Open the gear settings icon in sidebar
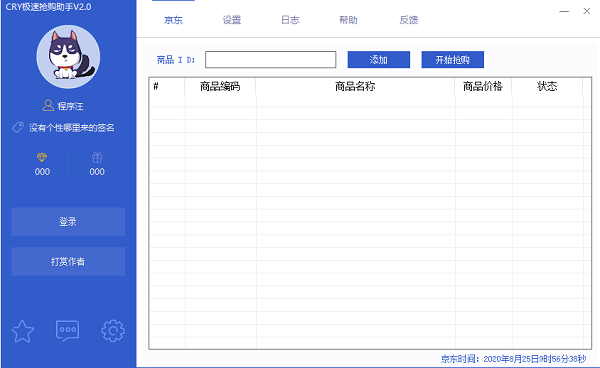600x368 pixels. (x=113, y=331)
